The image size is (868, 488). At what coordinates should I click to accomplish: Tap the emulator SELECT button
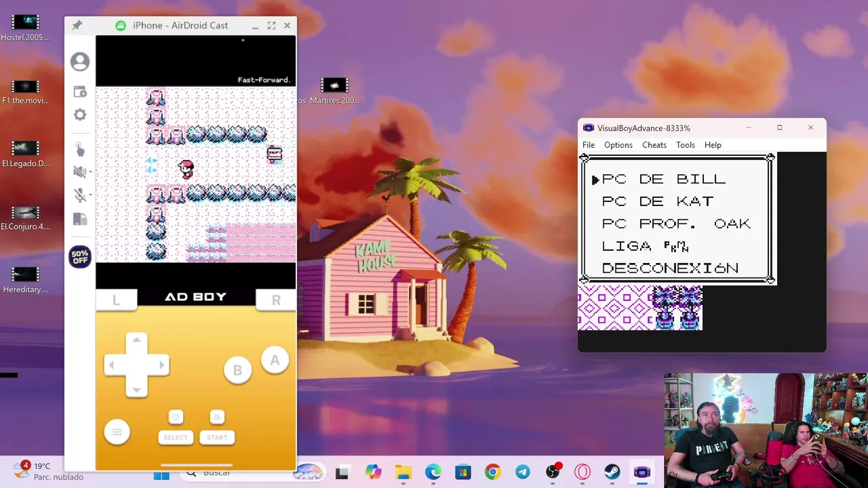tap(176, 437)
